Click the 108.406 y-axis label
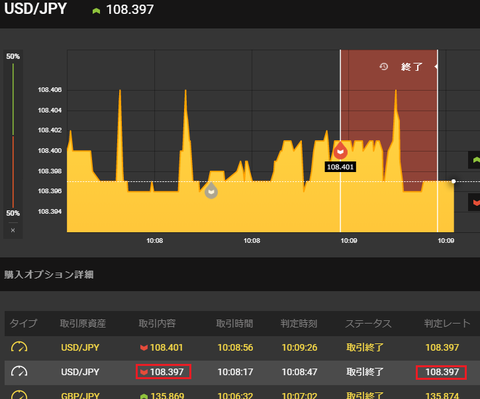This screenshot has width=480, height=399. click(x=50, y=90)
